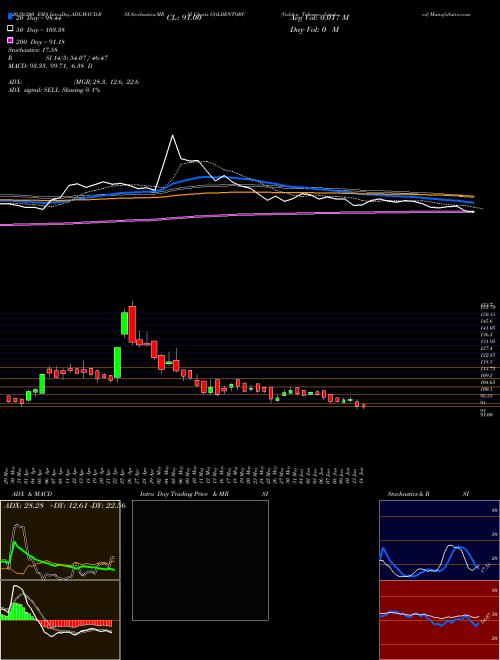Click the 'Day Vol: 0 M' label
This screenshot has height=660, width=500.
(x=315, y=29)
